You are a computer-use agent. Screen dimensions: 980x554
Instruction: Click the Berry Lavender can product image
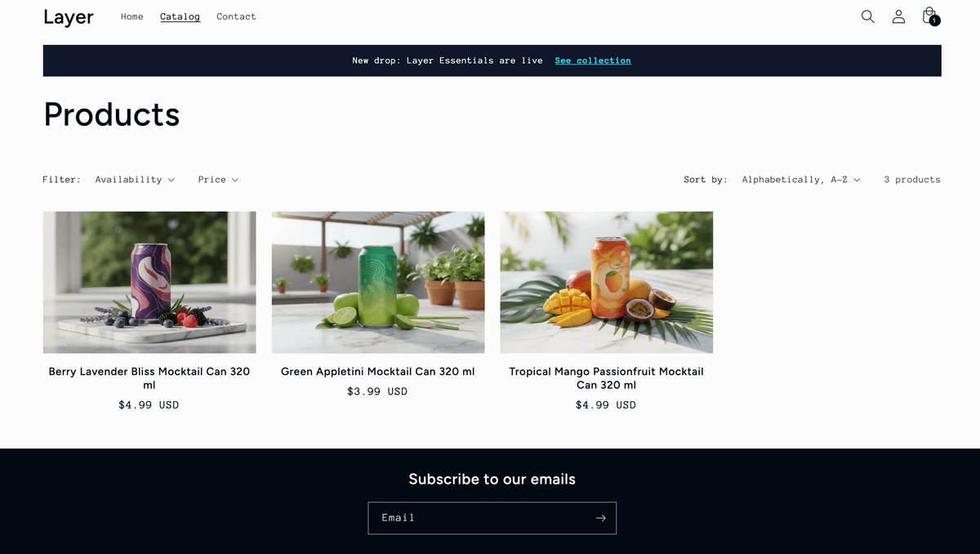pyautogui.click(x=149, y=283)
